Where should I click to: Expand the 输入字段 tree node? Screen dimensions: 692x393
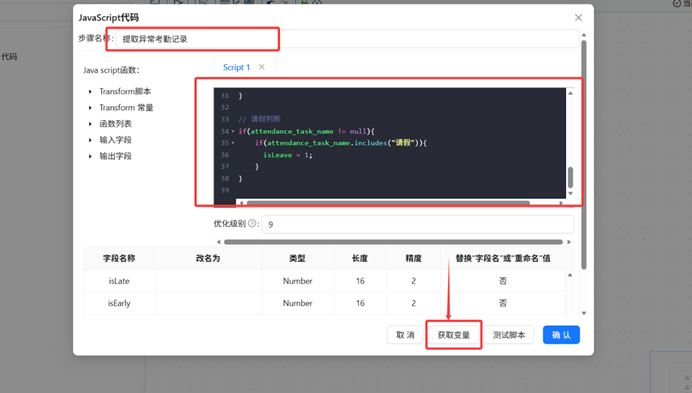(x=90, y=140)
